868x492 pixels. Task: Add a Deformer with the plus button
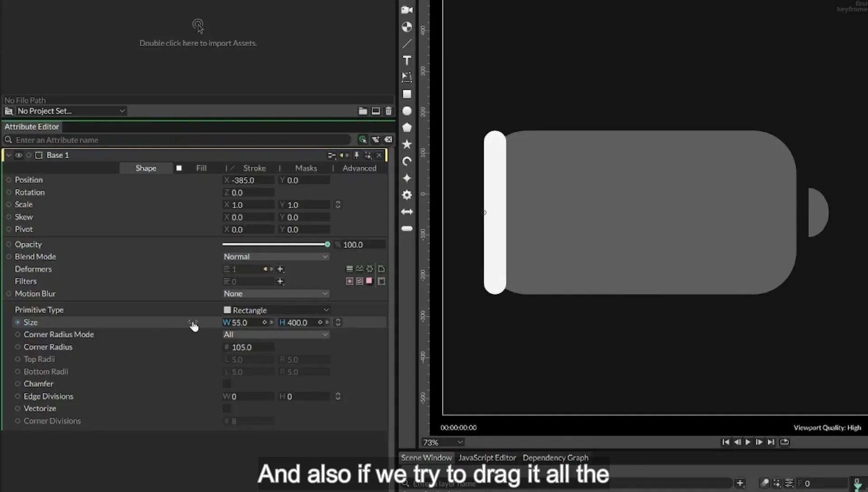tap(280, 269)
